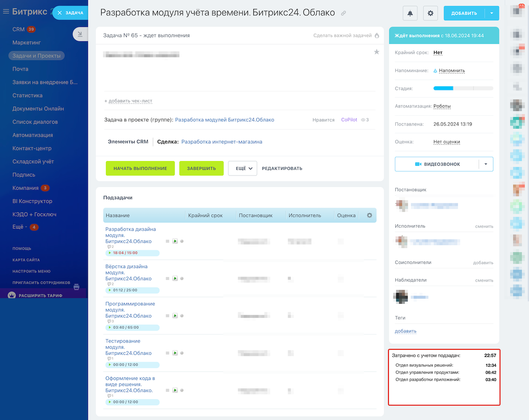Expand the ДОБАВИТЬ dropdown arrow
The height and width of the screenshot is (420, 529).
pos(492,13)
